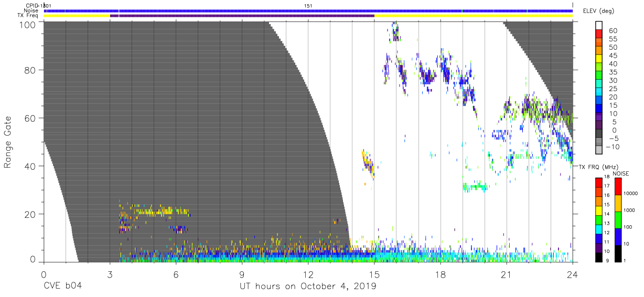644x297 pixels.
Task: Click the '25' label on the ELEV colorbar
Action: point(613,89)
